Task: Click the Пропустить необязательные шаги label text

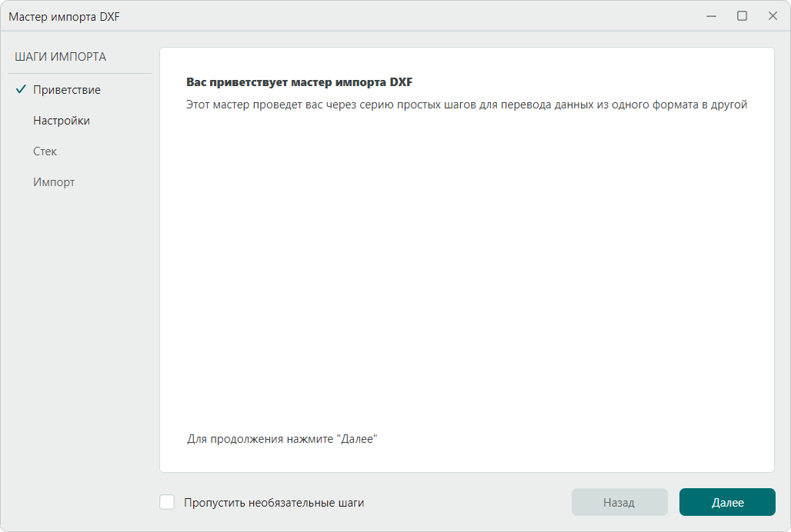Action: click(274, 503)
